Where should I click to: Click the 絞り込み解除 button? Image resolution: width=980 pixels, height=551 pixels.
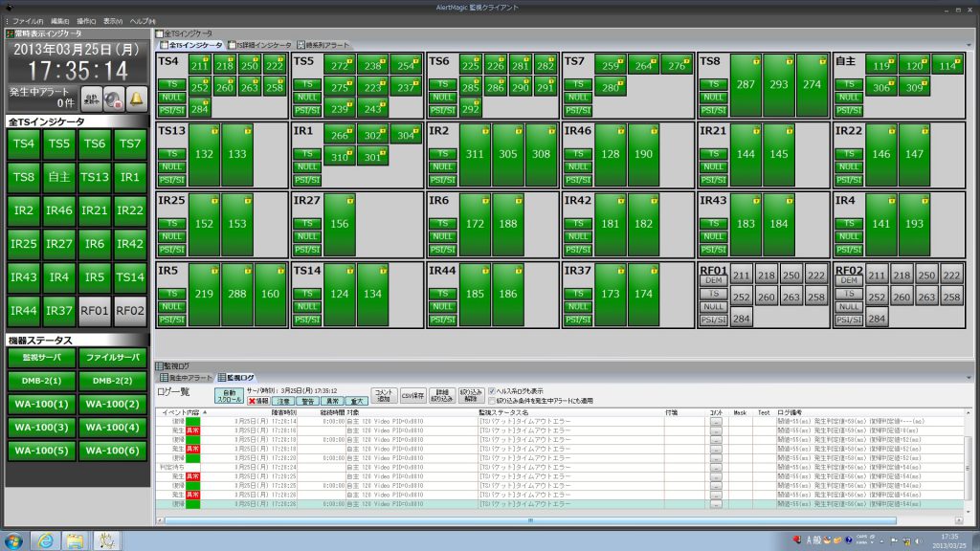(471, 395)
